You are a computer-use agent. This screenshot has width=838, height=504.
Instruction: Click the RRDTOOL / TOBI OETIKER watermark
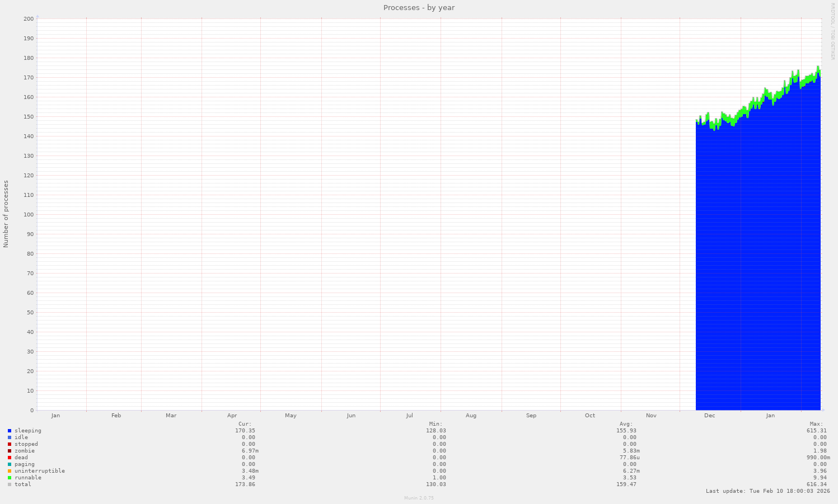tap(832, 31)
